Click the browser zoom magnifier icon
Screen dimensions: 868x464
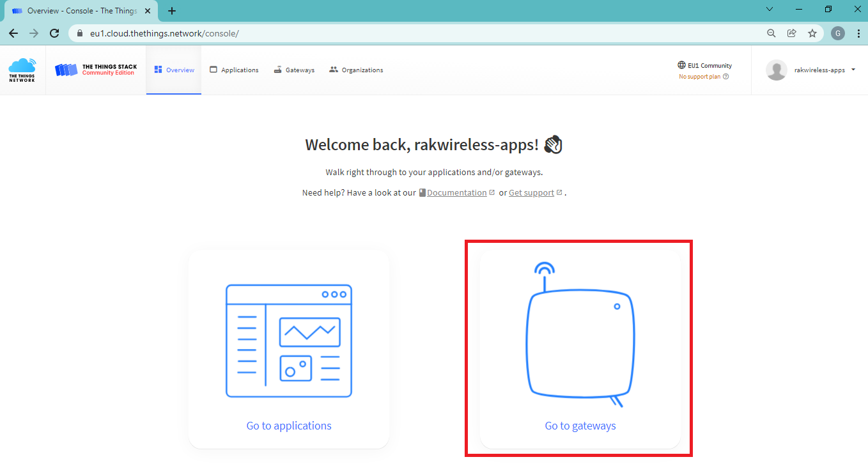click(771, 33)
